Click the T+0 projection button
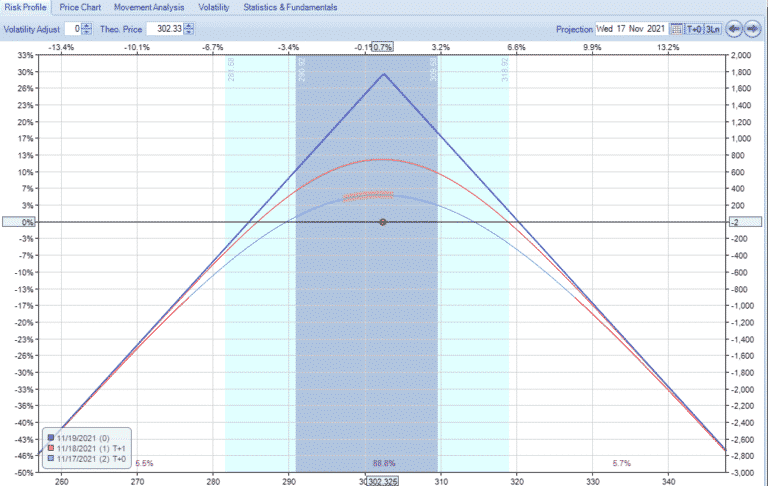 (694, 29)
